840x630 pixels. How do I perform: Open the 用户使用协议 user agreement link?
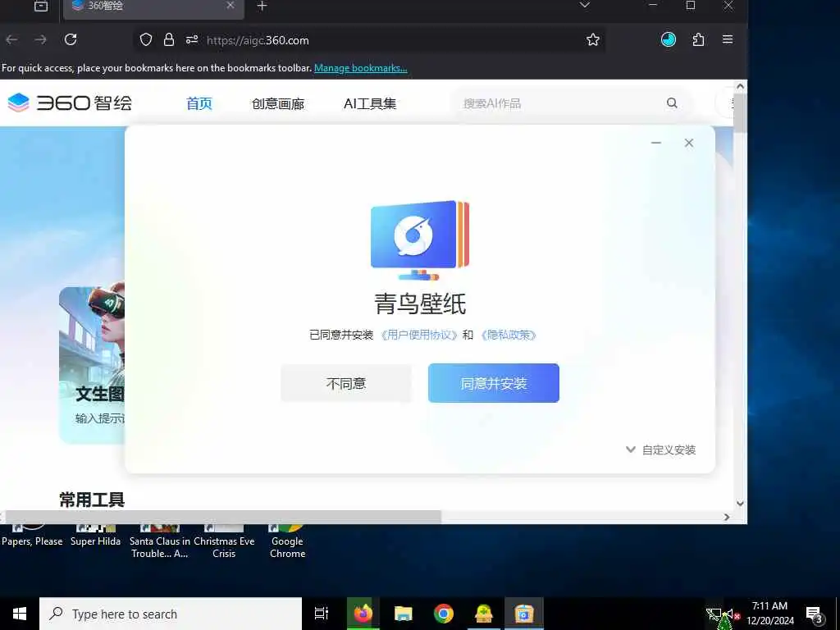click(x=419, y=335)
